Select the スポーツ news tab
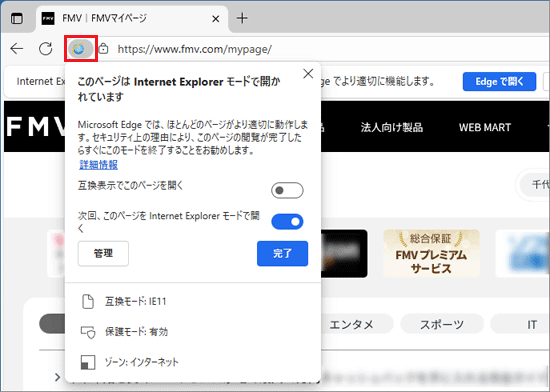 (x=442, y=324)
